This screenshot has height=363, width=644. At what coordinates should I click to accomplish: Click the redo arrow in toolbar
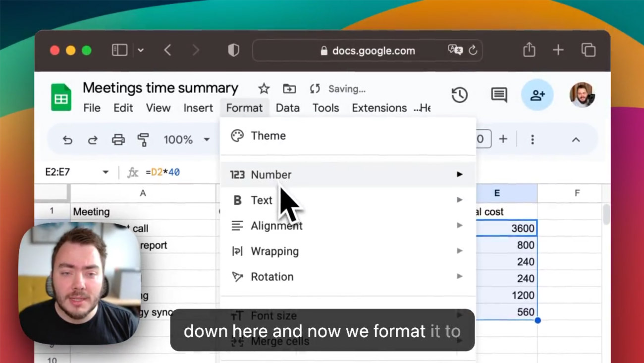click(93, 140)
